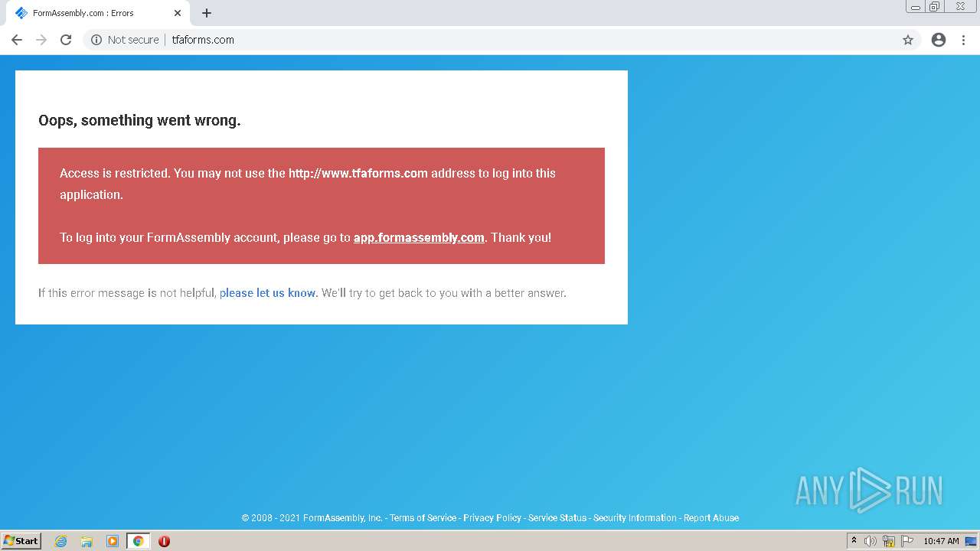Click the 'Oops, something went wrong.' heading
980x551 pixels.
139,120
